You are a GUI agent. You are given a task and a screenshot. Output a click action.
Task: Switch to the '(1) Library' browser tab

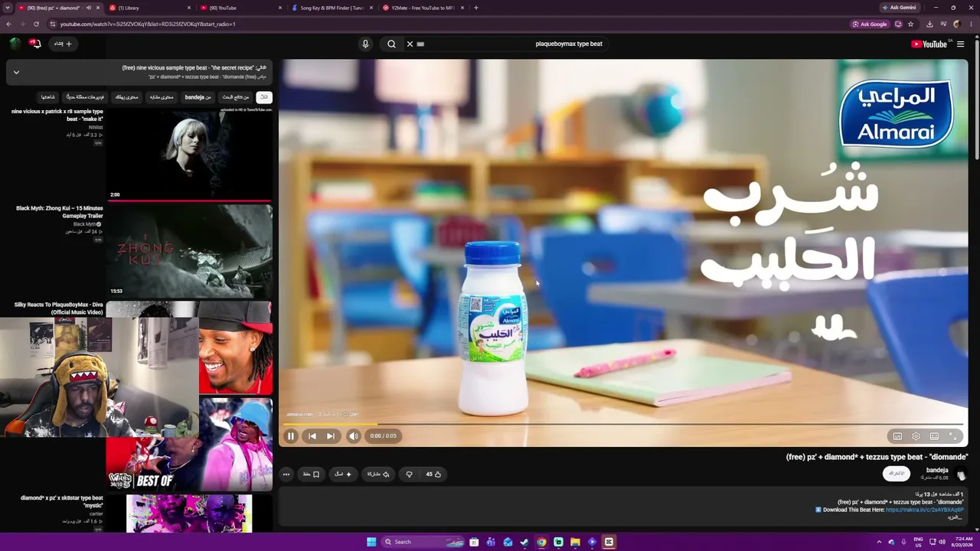[151, 8]
